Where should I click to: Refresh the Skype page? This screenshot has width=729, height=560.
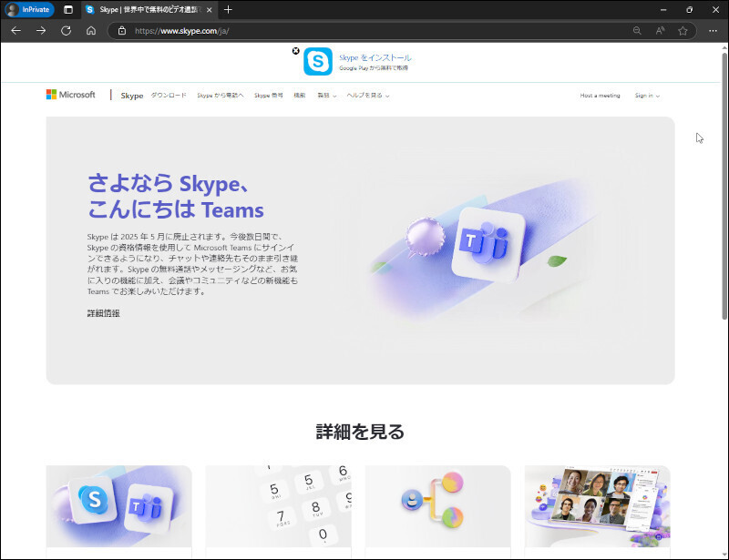(x=66, y=31)
